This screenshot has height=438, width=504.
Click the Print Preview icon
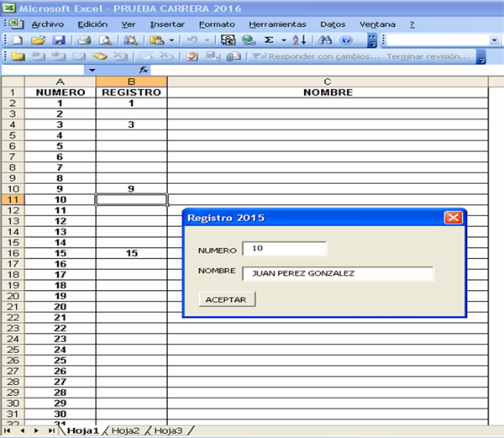click(x=105, y=40)
